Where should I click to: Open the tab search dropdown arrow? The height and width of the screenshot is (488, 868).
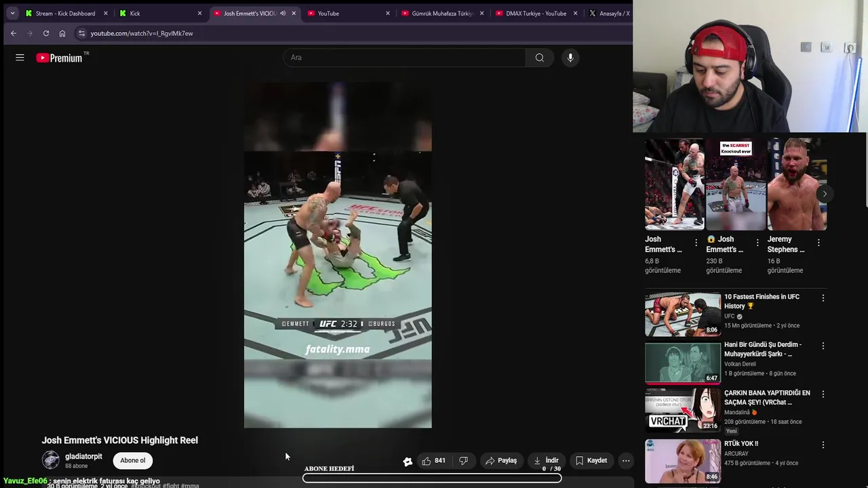click(12, 13)
